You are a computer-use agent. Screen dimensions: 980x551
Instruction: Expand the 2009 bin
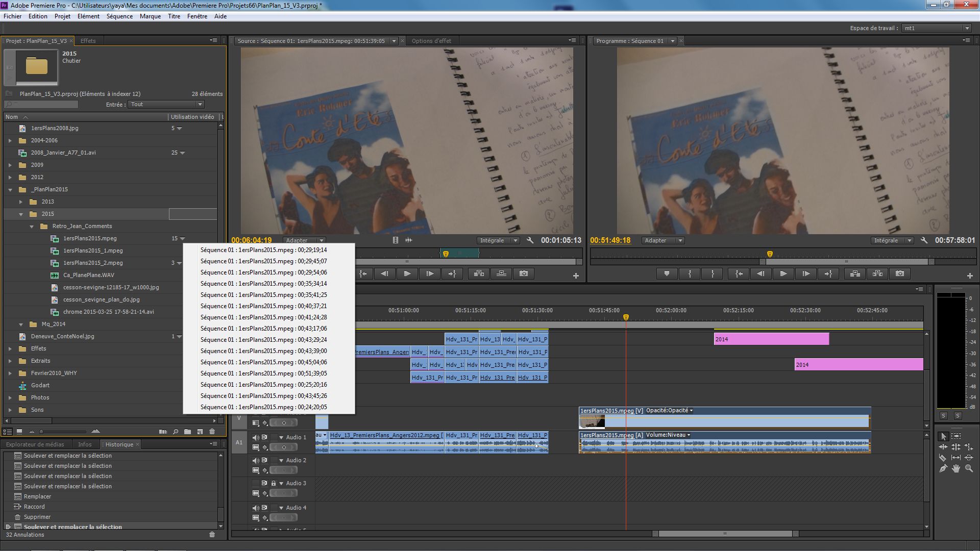(x=10, y=165)
